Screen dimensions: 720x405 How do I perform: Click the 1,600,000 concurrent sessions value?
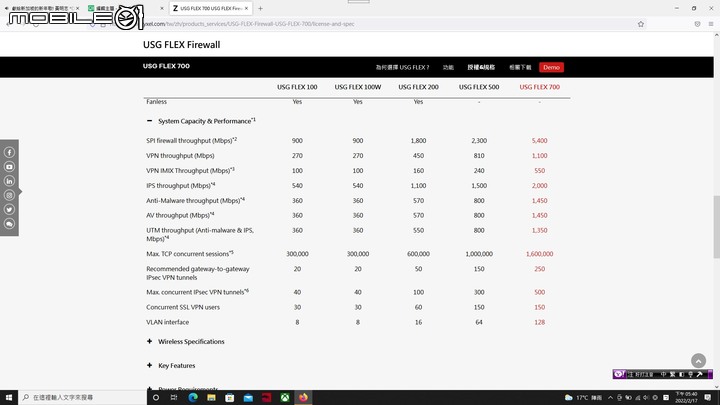540,254
